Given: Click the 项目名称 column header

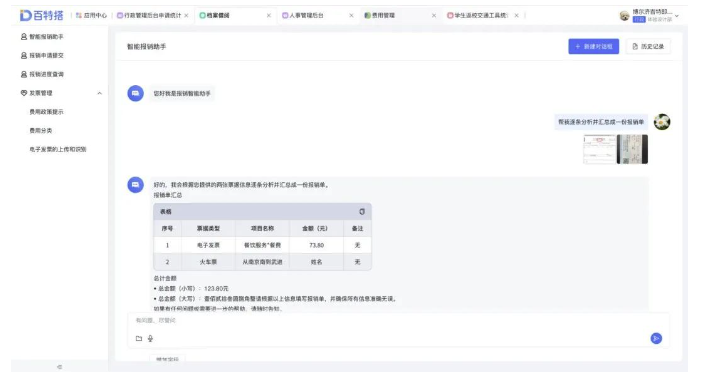Looking at the screenshot, I should click(x=262, y=228).
